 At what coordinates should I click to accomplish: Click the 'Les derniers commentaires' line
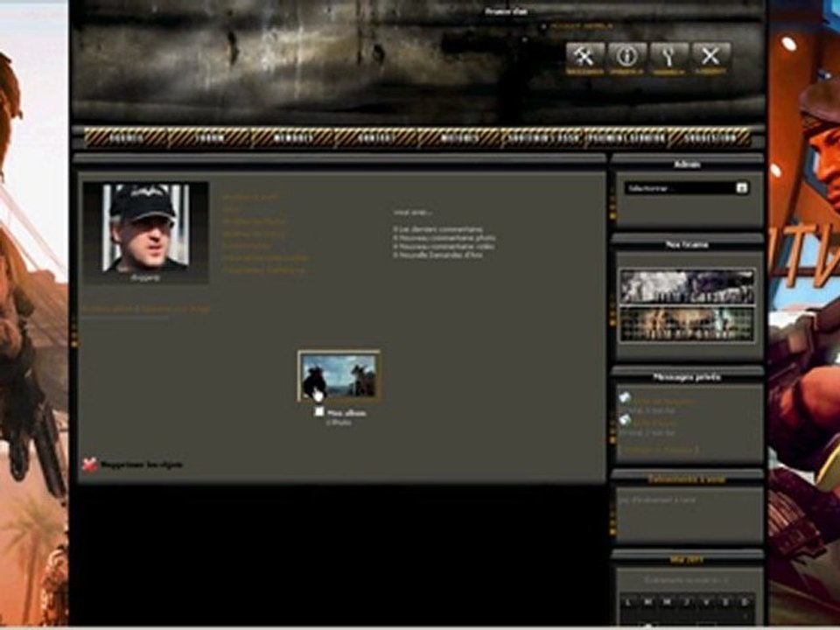(438, 229)
